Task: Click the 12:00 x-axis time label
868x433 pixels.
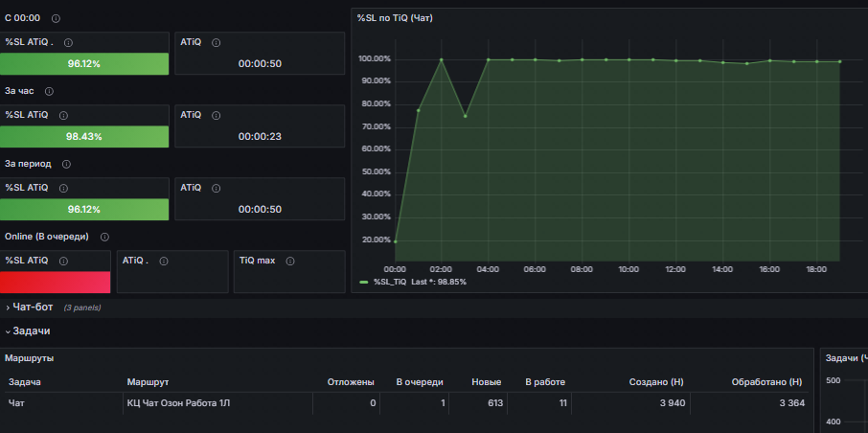Action: [675, 269]
